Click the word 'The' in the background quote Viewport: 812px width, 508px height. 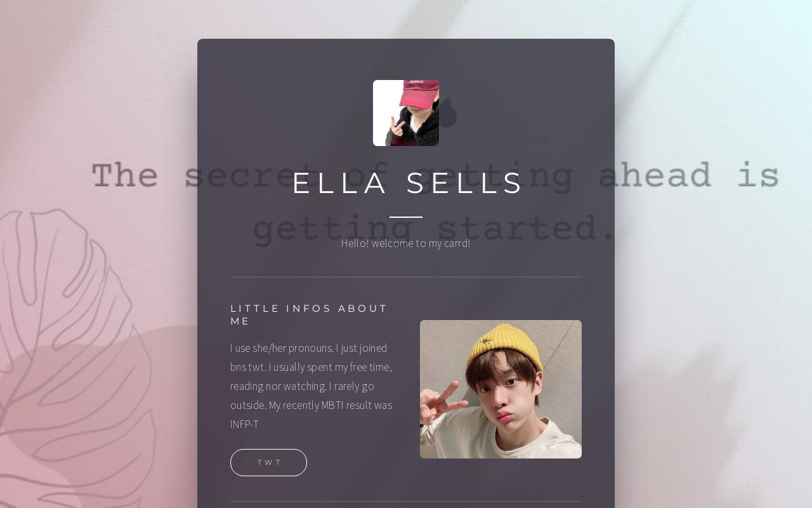(125, 175)
